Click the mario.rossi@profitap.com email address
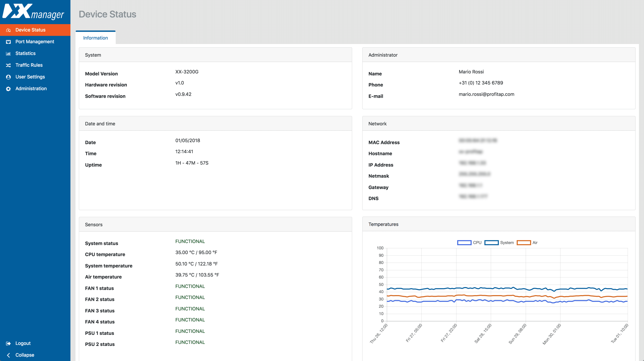The image size is (644, 361). point(486,94)
